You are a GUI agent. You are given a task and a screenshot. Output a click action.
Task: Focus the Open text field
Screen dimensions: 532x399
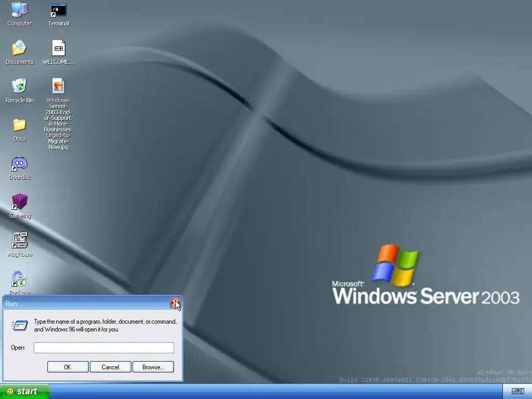[x=104, y=348]
